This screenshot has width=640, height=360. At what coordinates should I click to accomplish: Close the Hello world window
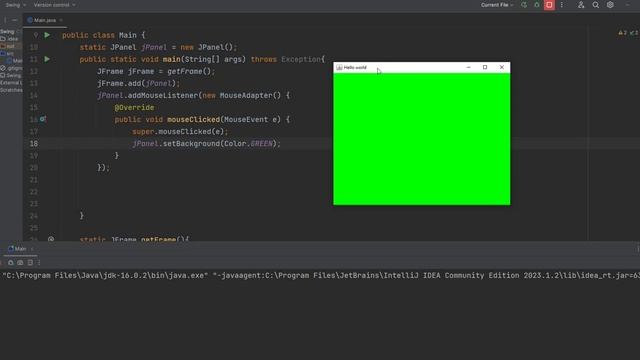point(502,67)
